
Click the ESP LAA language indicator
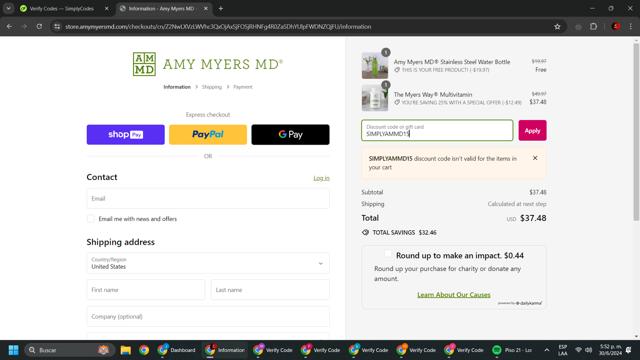[x=563, y=350]
